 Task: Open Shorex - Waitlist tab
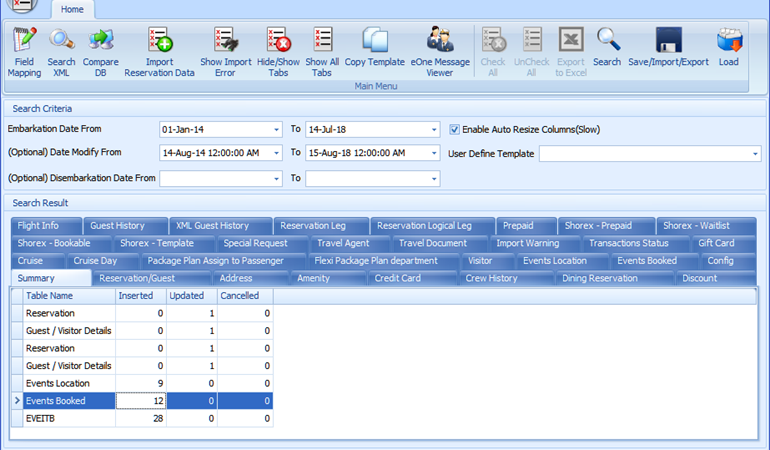706,226
